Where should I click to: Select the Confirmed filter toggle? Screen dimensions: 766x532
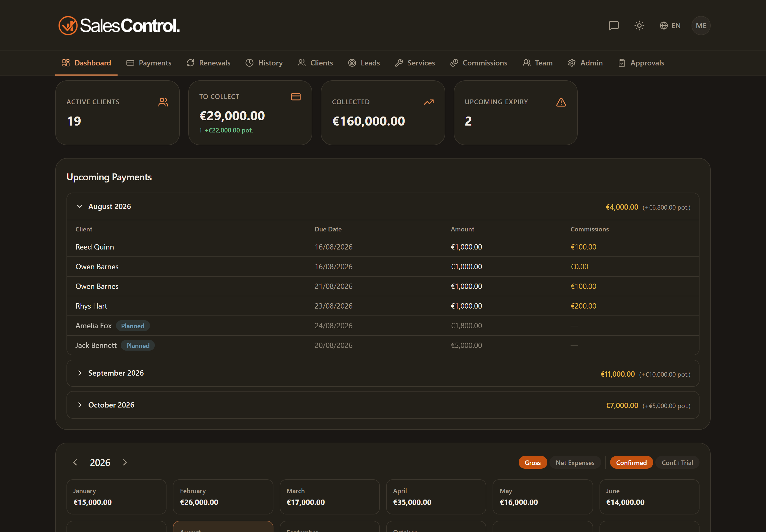point(631,462)
